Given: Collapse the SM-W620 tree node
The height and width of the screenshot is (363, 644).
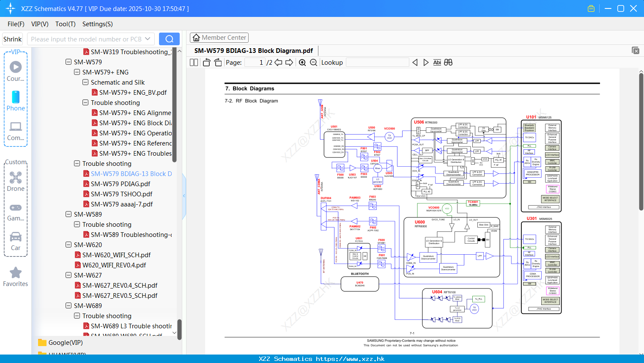Looking at the screenshot, I should click(x=69, y=245).
